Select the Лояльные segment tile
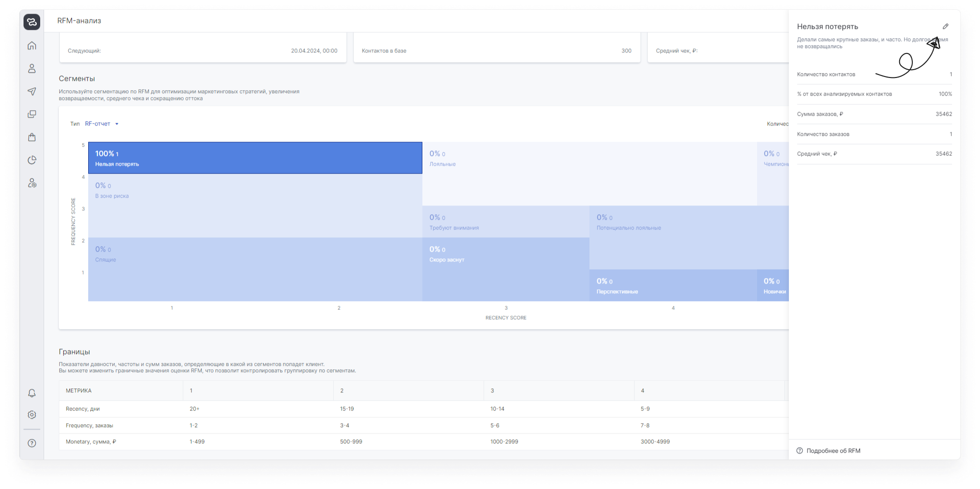Viewport: 980px width, 489px height. tap(589, 174)
